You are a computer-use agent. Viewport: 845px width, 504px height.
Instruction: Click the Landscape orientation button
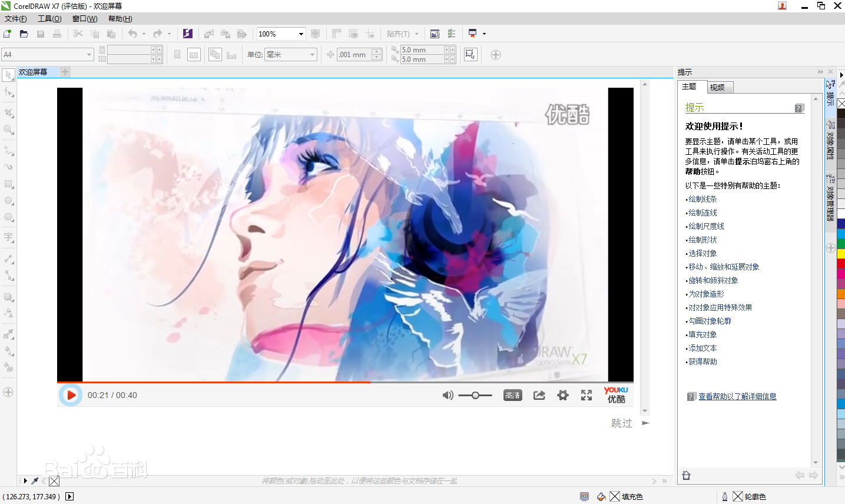[x=194, y=55]
